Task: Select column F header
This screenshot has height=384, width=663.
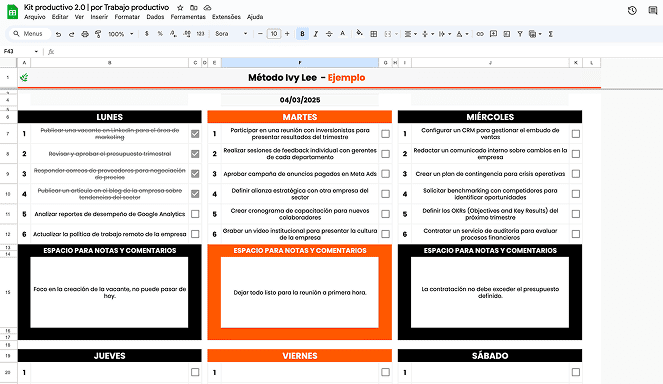Action: tap(299, 63)
